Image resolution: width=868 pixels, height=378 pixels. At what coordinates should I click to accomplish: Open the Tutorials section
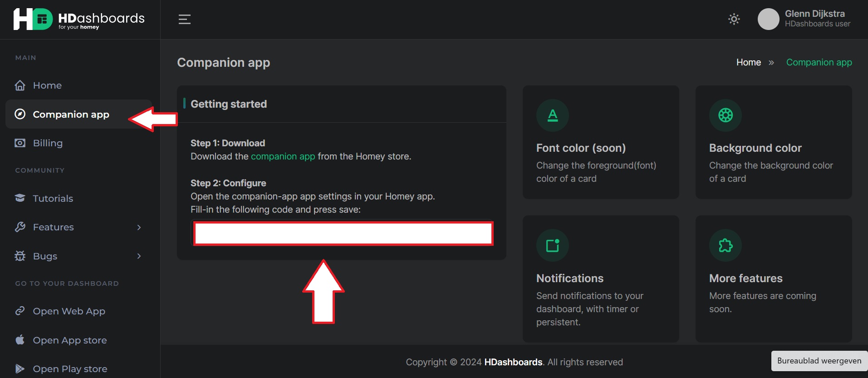(53, 199)
